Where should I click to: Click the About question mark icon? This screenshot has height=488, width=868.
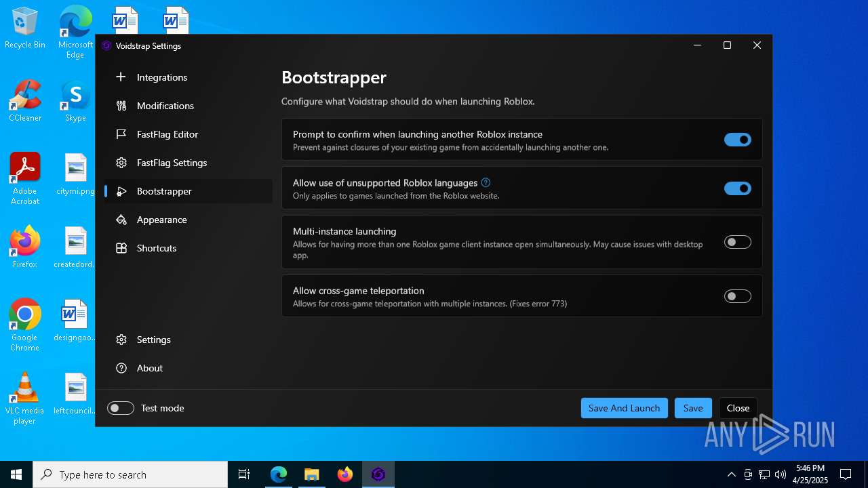click(121, 368)
